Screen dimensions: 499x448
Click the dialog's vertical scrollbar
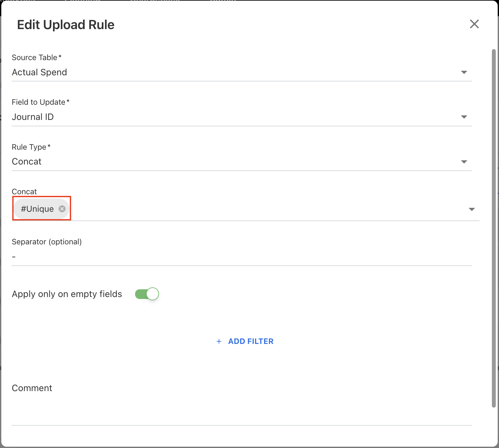click(494, 226)
